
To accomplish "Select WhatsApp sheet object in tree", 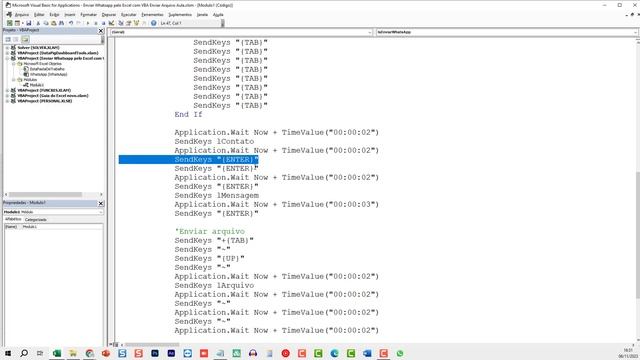I will tap(48, 74).
